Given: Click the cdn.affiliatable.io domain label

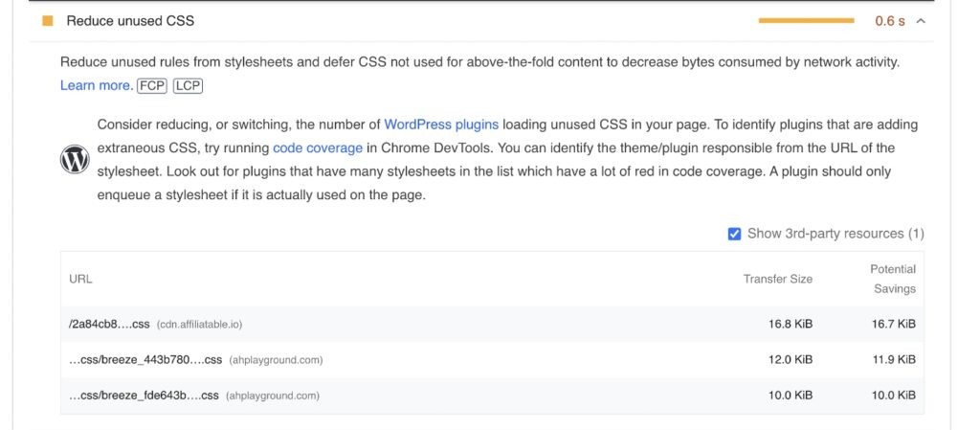Looking at the screenshot, I should pyautogui.click(x=206, y=325).
